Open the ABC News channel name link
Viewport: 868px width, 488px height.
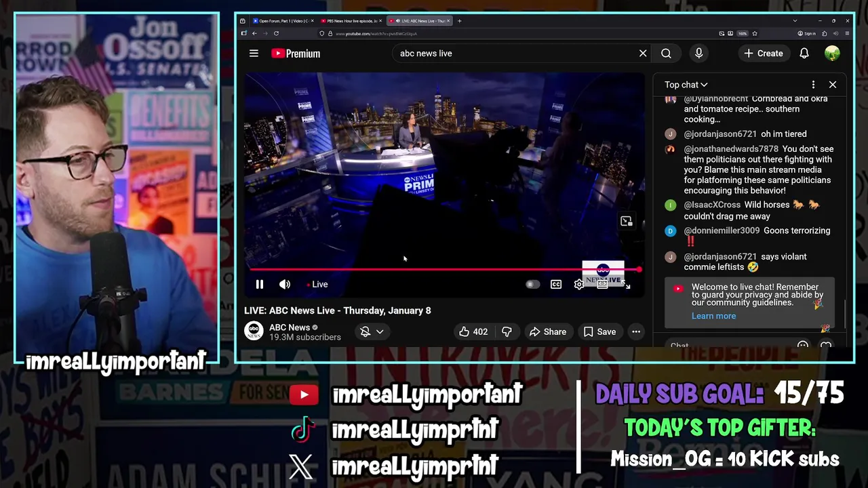click(x=290, y=327)
